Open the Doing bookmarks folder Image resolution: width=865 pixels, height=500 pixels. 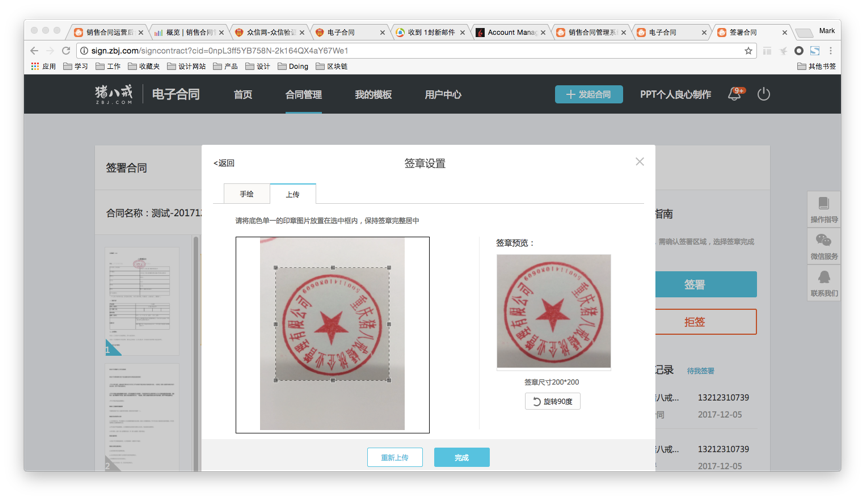[293, 66]
